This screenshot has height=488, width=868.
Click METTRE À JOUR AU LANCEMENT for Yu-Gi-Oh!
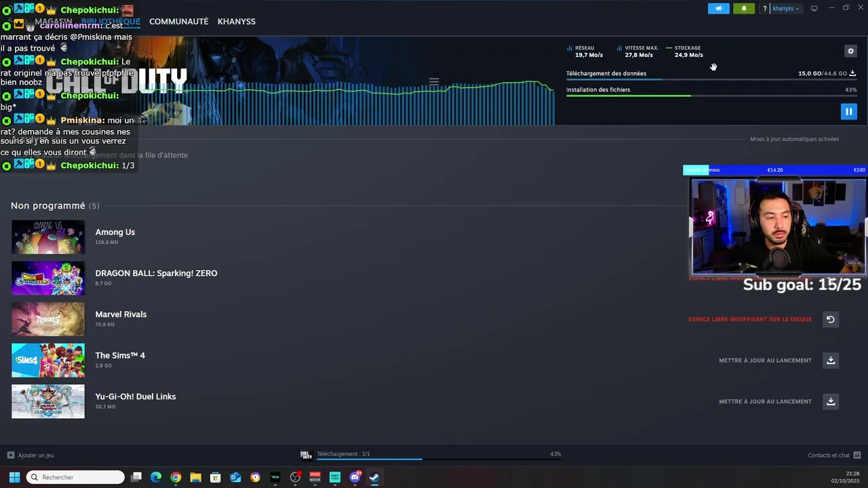765,402
